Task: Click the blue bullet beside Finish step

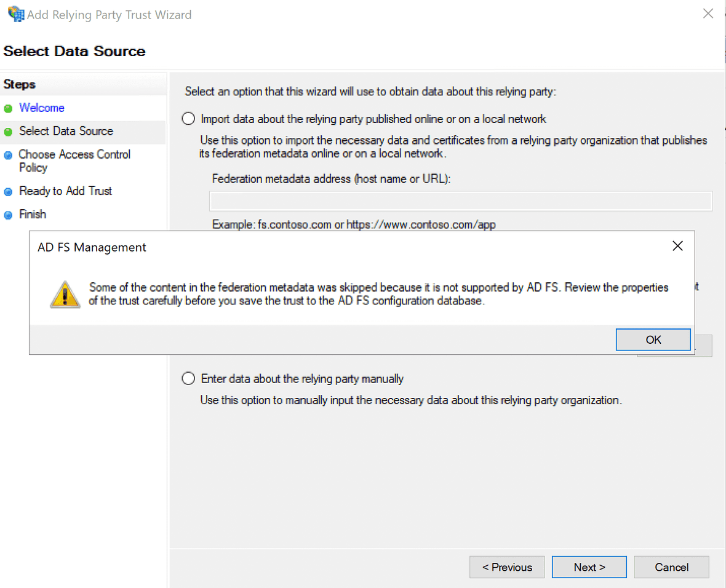Action: tap(8, 215)
